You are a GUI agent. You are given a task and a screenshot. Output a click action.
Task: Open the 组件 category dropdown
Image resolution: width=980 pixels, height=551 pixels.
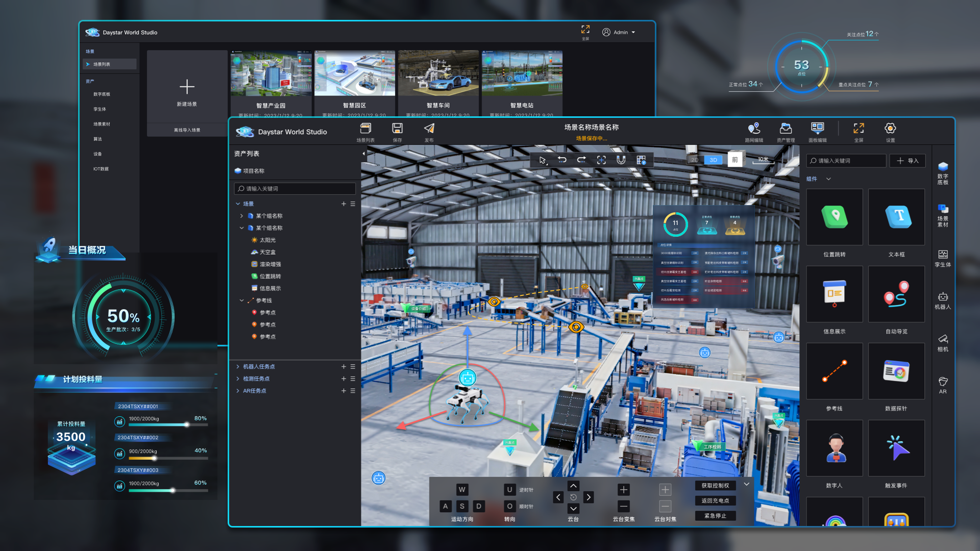pyautogui.click(x=828, y=179)
